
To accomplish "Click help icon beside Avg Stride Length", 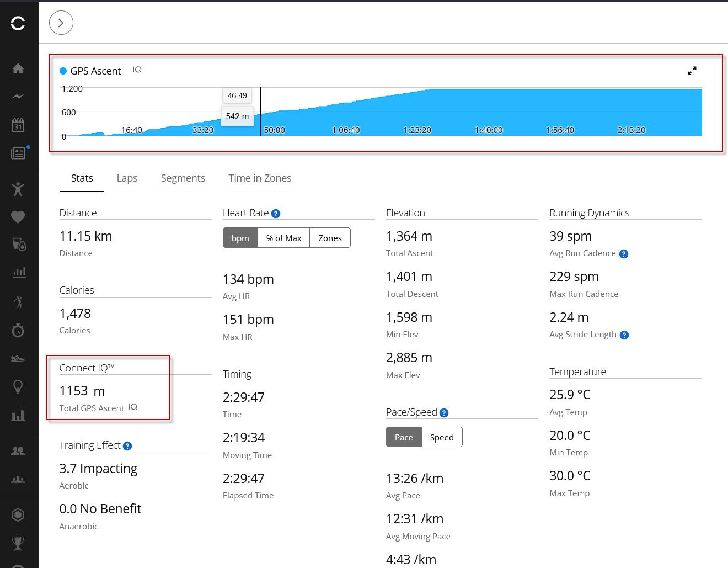I will coord(624,335).
